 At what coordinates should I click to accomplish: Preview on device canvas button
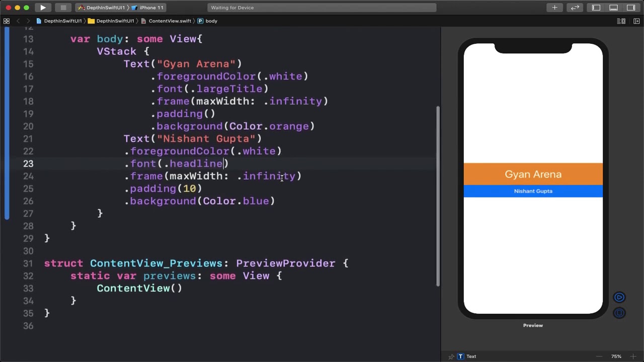pos(619,313)
